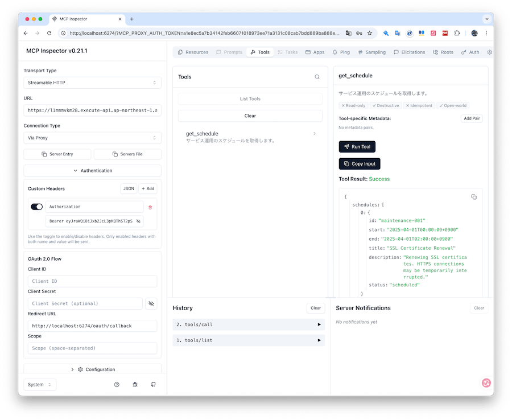The image size is (512, 420).
Task: Click the Scope input field
Action: point(92,348)
